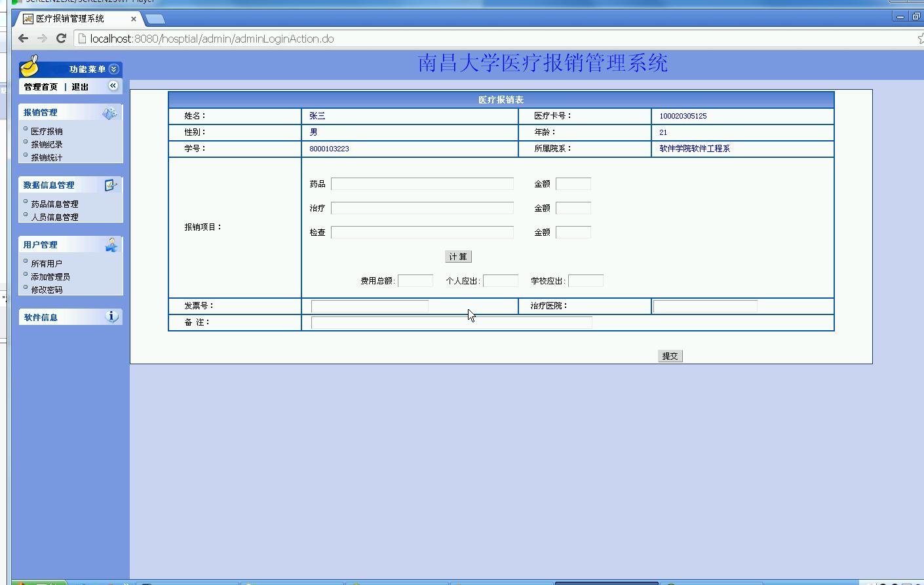This screenshot has width=924, height=585.
Task: Collapse sidebar with double-left arrow icon
Action: pyautogui.click(x=113, y=86)
